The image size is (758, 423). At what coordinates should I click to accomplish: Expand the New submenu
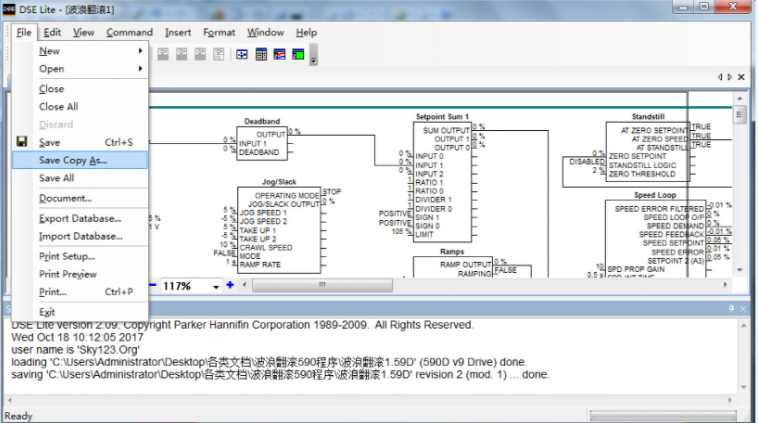[141, 51]
